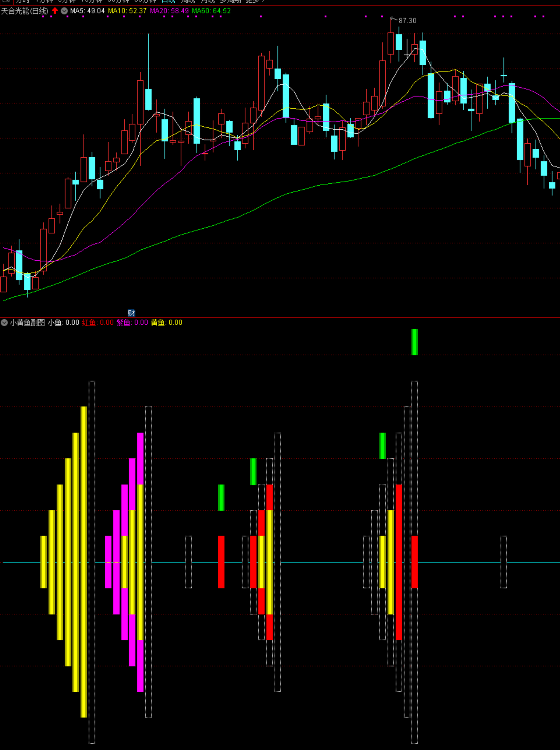
Task: Click the 财 marker below the main chart
Action: pyautogui.click(x=131, y=313)
